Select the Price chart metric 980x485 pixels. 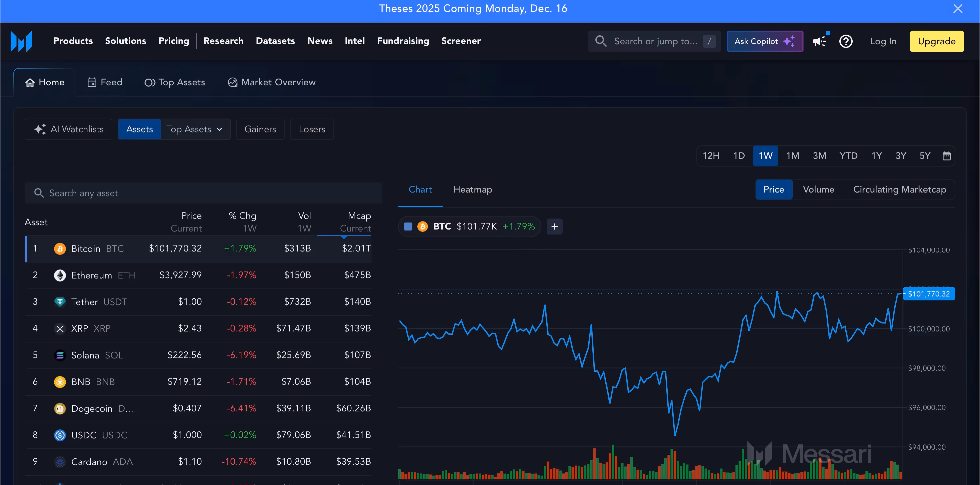(773, 190)
